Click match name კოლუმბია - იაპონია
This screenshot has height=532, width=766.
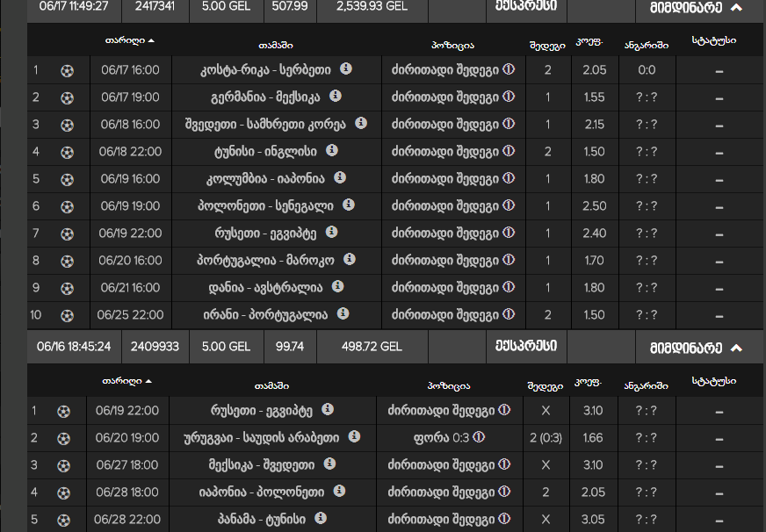[x=265, y=179]
